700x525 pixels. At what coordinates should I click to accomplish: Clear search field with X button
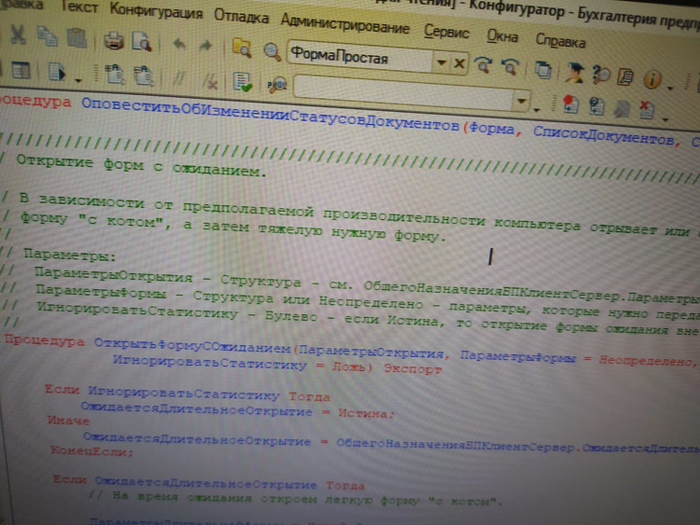pos(460,62)
